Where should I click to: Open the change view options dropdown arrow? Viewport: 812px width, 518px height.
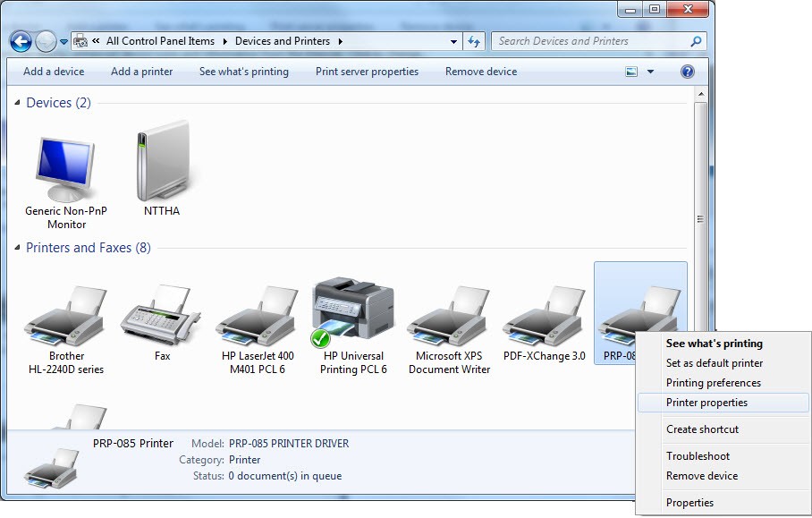(x=650, y=72)
